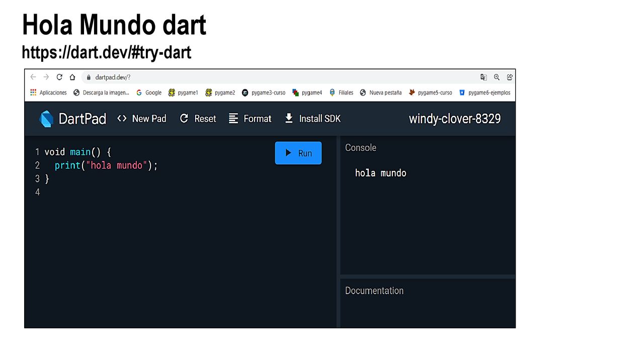Click the DartPad title text
This screenshot has width=644, height=362.
click(x=83, y=119)
